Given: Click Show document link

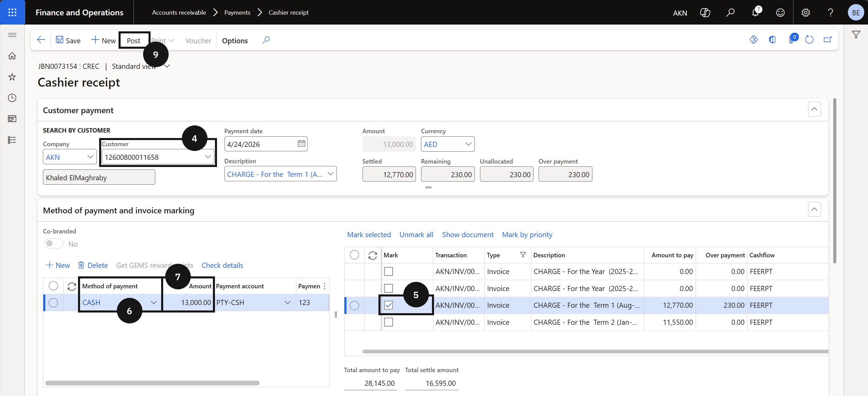Looking at the screenshot, I should (x=468, y=235).
